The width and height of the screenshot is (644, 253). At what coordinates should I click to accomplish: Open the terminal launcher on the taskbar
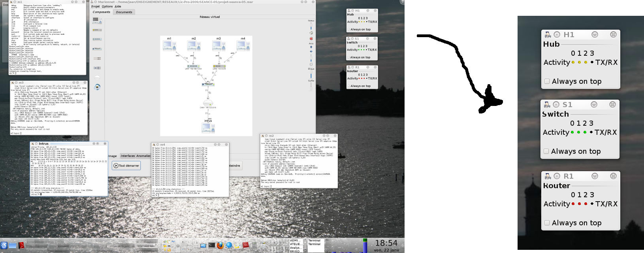point(212,245)
